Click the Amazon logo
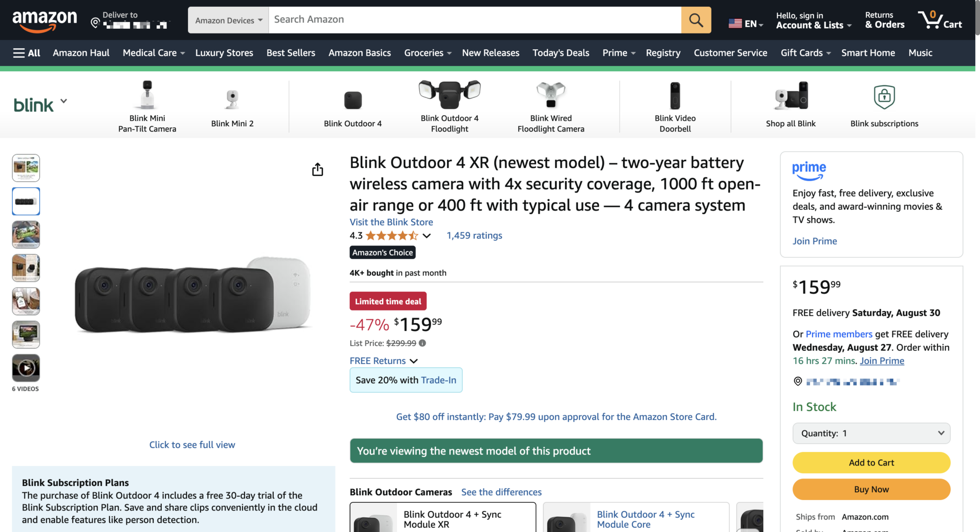 [x=45, y=19]
